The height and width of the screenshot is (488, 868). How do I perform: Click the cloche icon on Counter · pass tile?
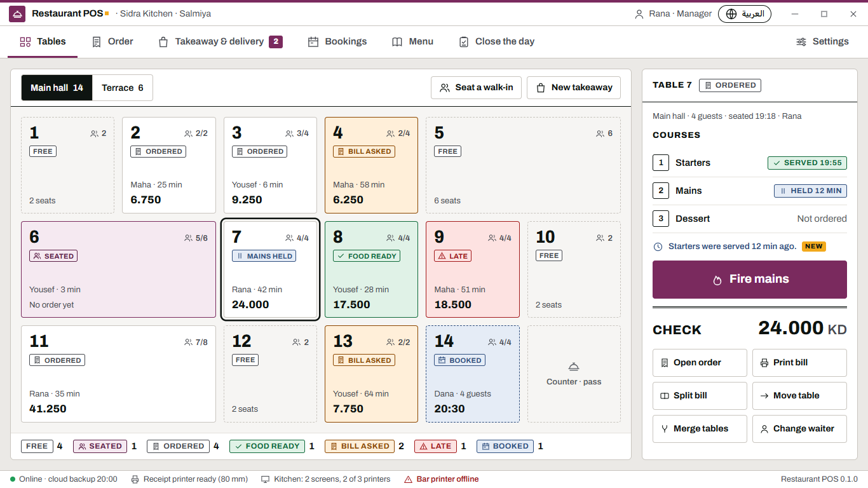[x=574, y=367]
